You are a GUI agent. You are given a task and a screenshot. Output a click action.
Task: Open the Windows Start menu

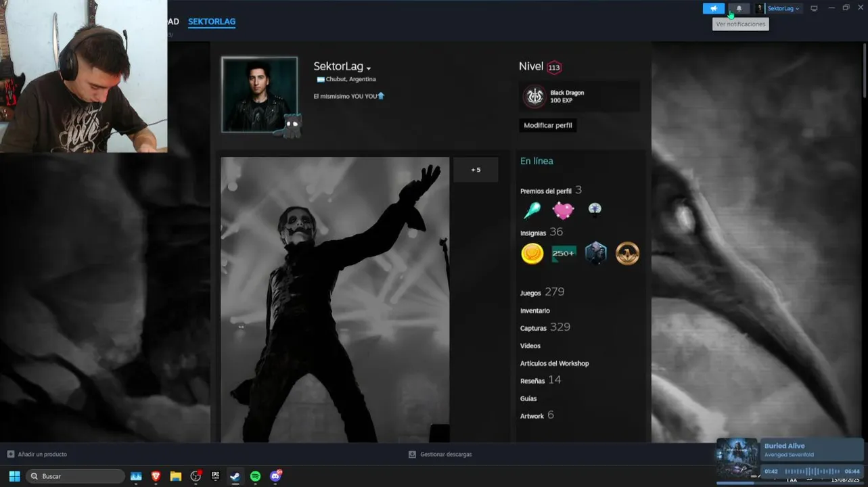14,476
